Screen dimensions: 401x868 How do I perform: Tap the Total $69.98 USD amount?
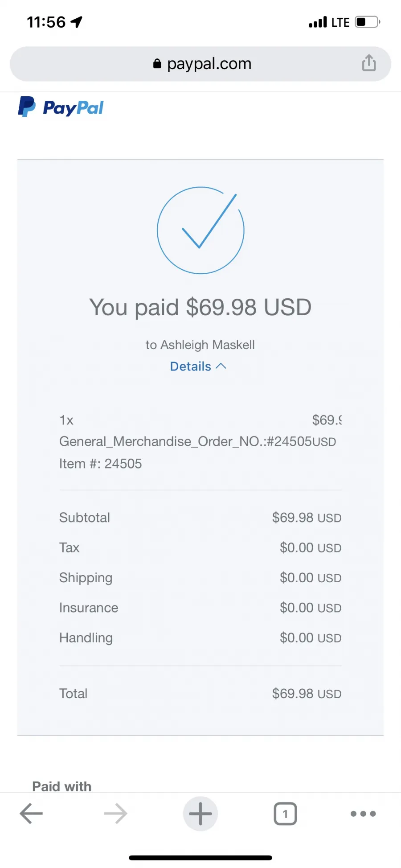(x=307, y=694)
